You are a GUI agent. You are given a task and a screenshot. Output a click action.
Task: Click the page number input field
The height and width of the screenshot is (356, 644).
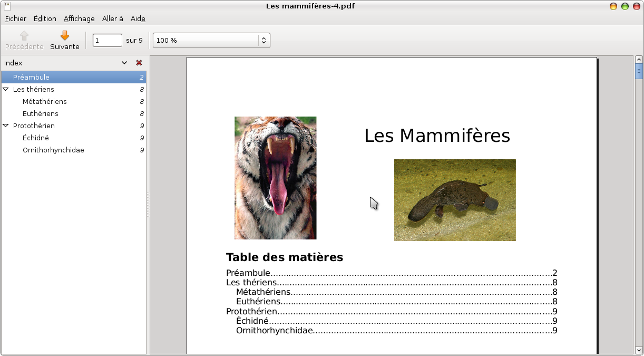[x=108, y=40]
